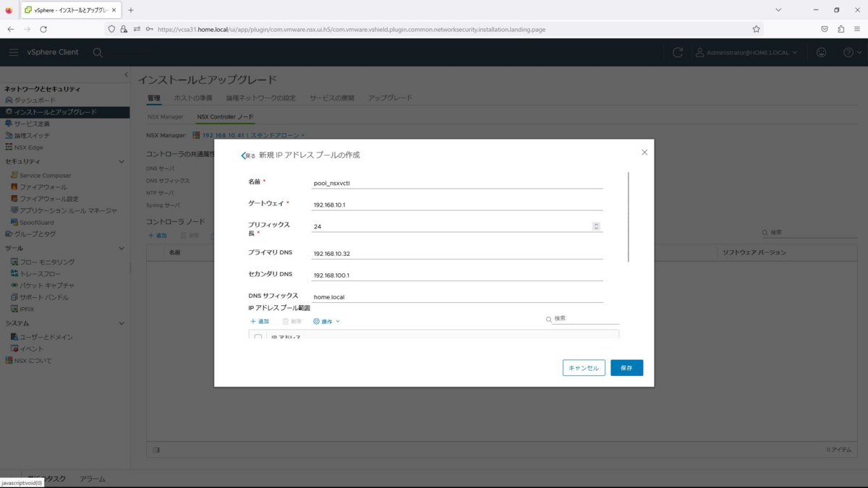868x488 pixels.
Task: Open the アラーム tab in the bottom panel
Action: pyautogui.click(x=93, y=479)
